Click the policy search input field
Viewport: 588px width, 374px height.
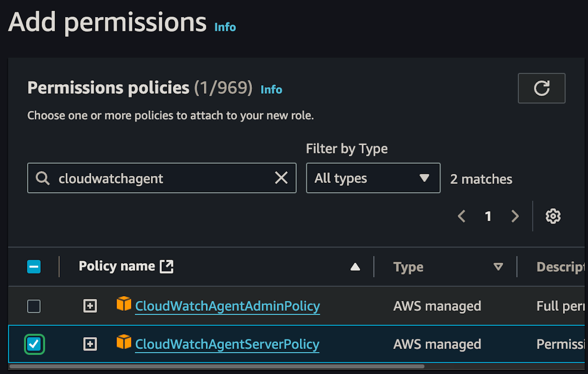(x=162, y=178)
